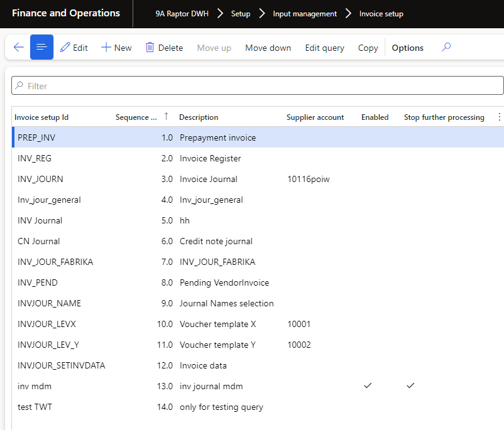Sort by the Sequence column arrow
This screenshot has width=504, height=430.
pyautogui.click(x=166, y=116)
